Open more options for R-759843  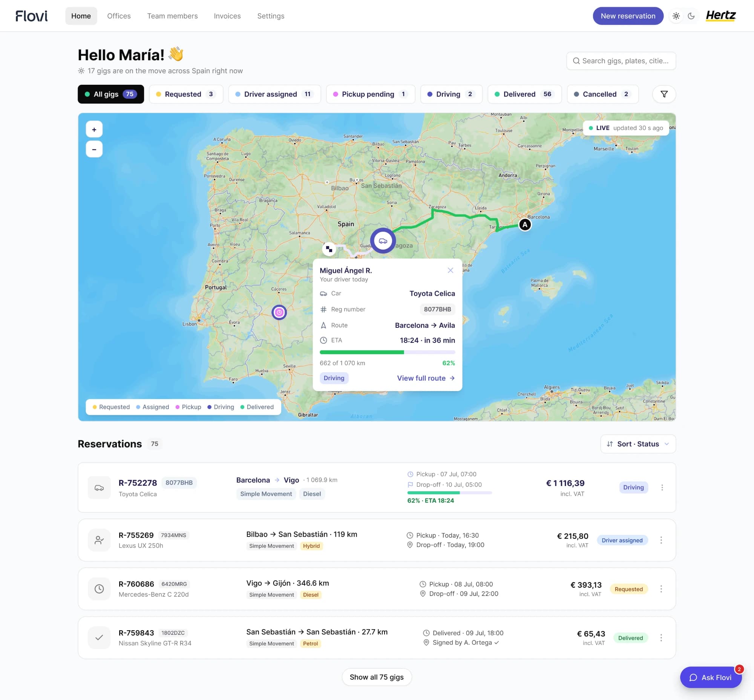pyautogui.click(x=661, y=638)
